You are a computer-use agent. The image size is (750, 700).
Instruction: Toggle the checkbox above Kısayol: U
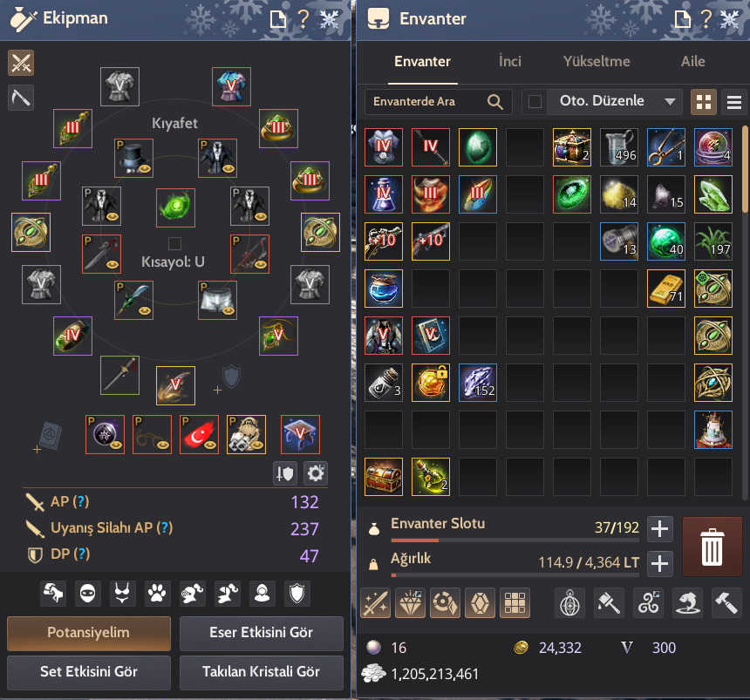tap(174, 243)
